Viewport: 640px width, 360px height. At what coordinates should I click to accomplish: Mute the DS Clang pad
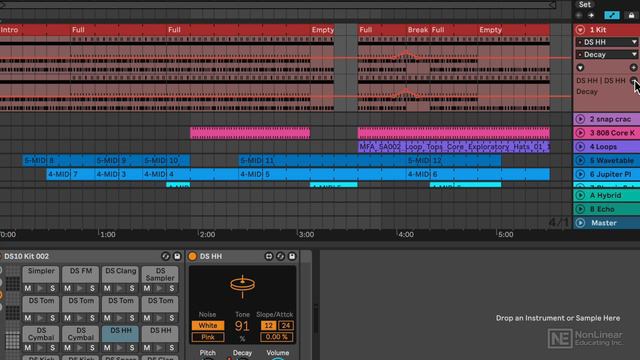tap(107, 288)
